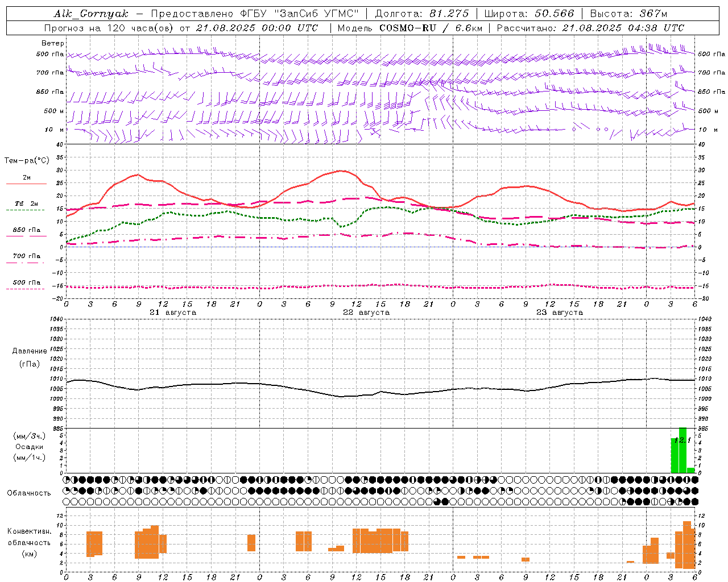Click the (км) convective unit label

[x=30, y=554]
